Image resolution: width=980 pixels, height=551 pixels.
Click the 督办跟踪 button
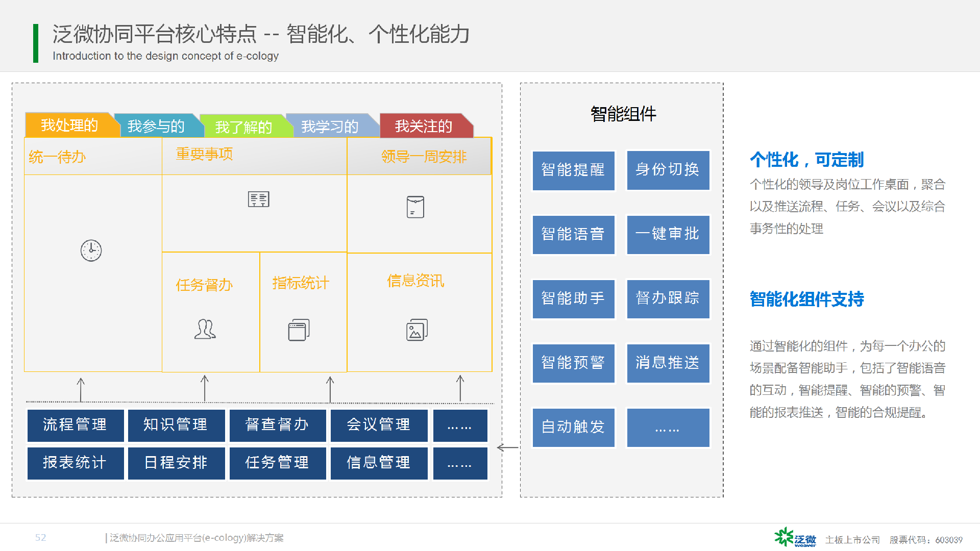coord(668,298)
